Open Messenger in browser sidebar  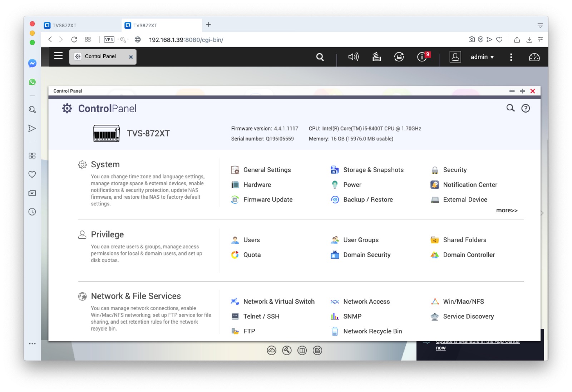tap(32, 64)
